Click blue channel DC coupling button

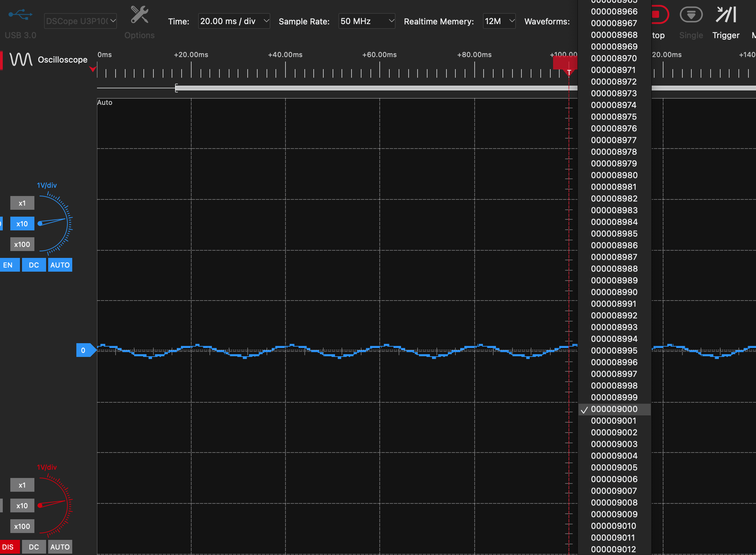point(34,265)
